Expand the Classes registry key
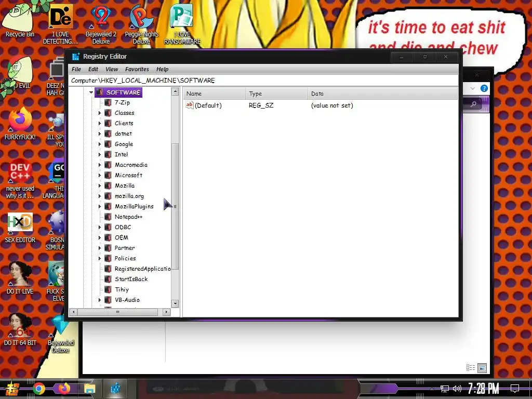 99,113
